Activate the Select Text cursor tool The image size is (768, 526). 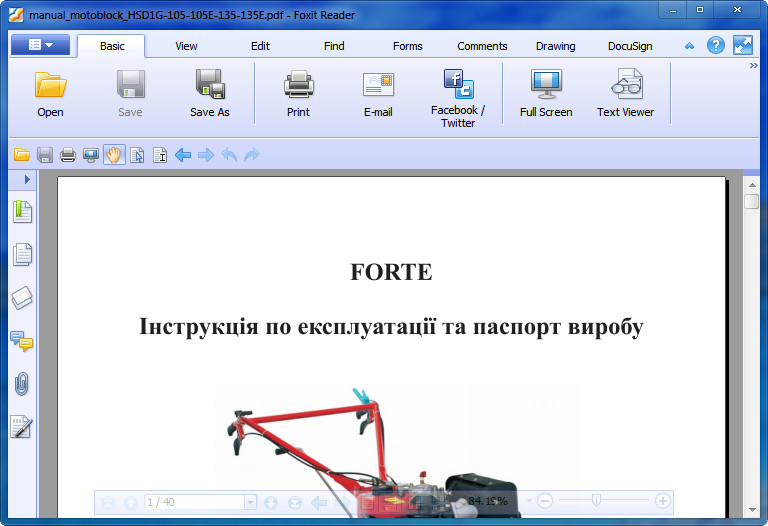[x=160, y=155]
